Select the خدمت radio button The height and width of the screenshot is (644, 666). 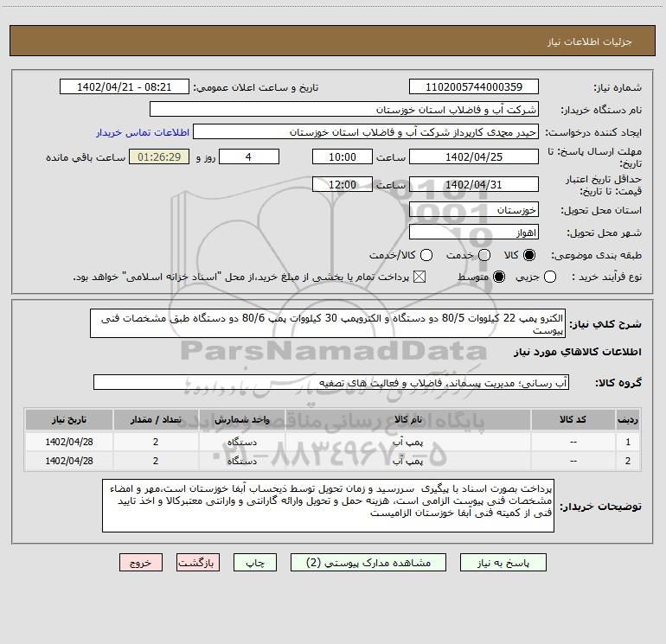[x=484, y=255]
